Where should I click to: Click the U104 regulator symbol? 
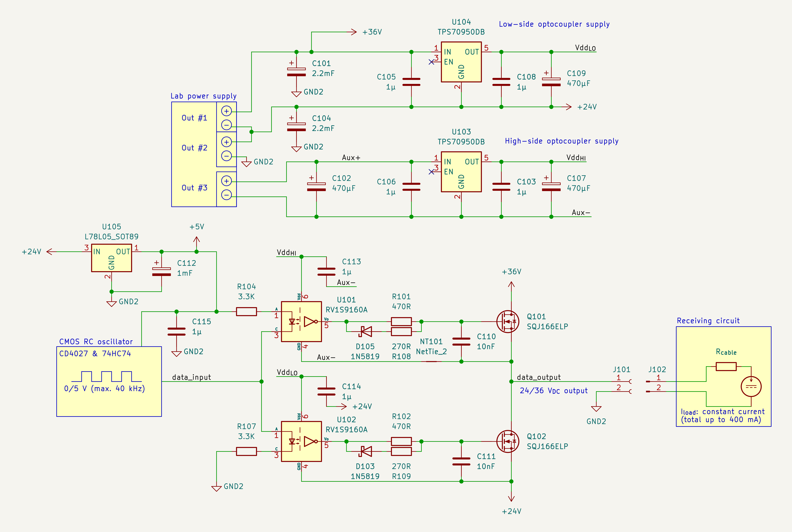pos(461,62)
